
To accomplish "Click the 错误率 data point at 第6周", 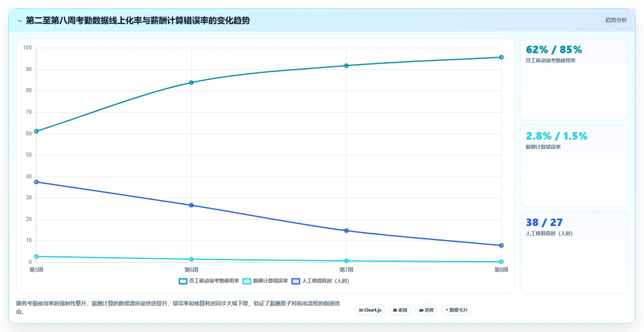I will (191, 259).
